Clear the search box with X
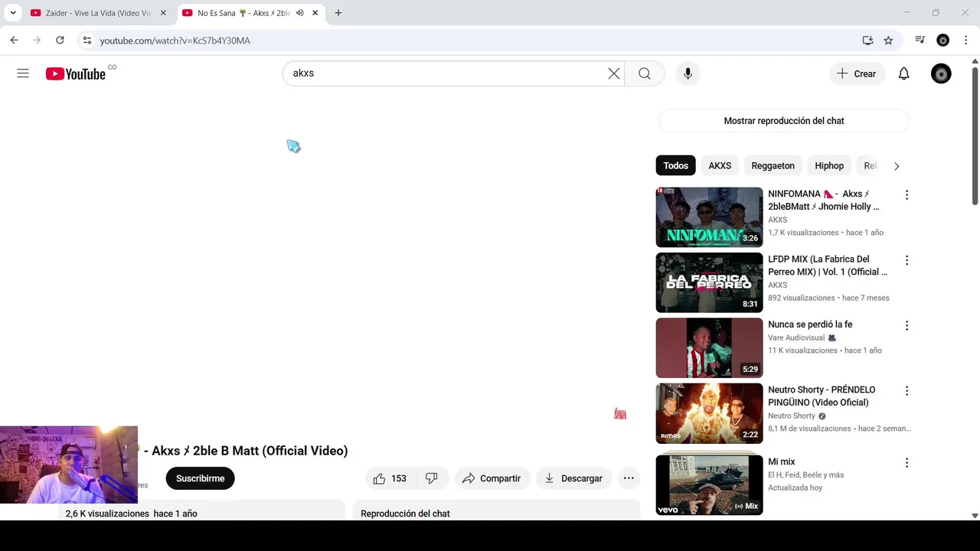This screenshot has width=980, height=551. 614,73
